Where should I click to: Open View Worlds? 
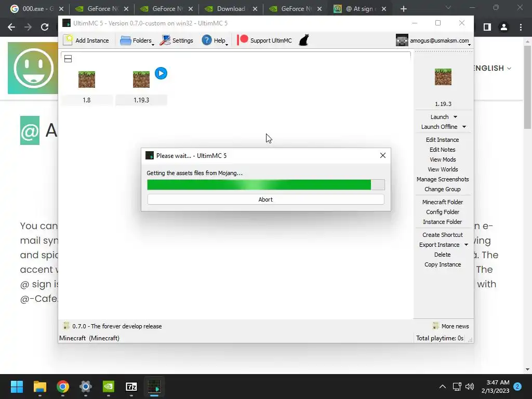443,169
